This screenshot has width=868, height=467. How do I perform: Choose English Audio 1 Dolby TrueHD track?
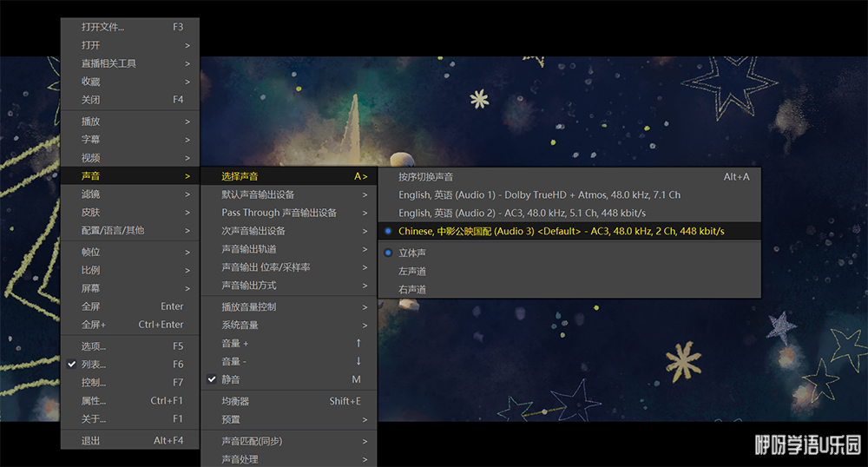[539, 194]
